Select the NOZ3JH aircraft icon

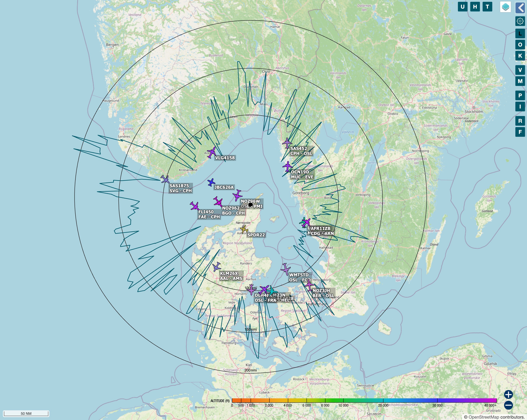pos(309,285)
